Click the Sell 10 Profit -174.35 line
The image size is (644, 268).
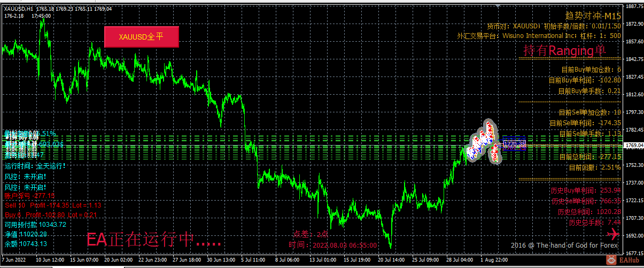tap(53, 205)
